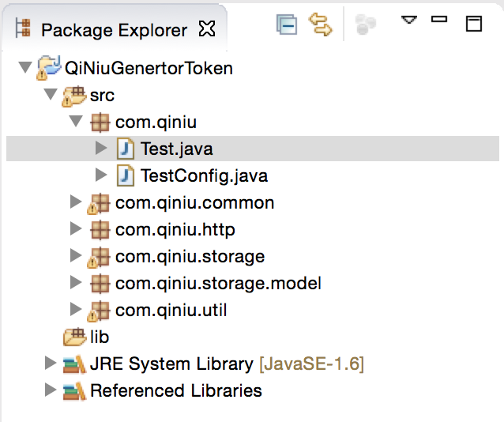Toggle Link with Editor icon
This screenshot has height=422, width=504.
click(321, 24)
